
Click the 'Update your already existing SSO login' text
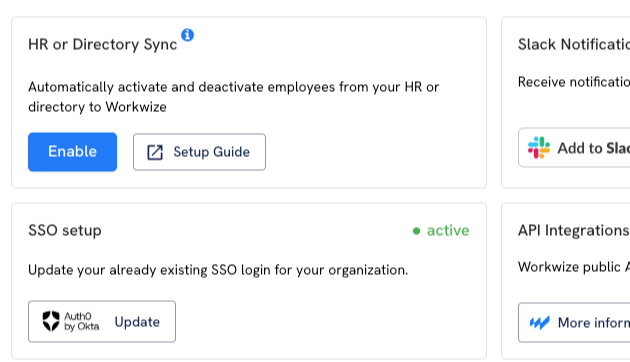pos(218,270)
